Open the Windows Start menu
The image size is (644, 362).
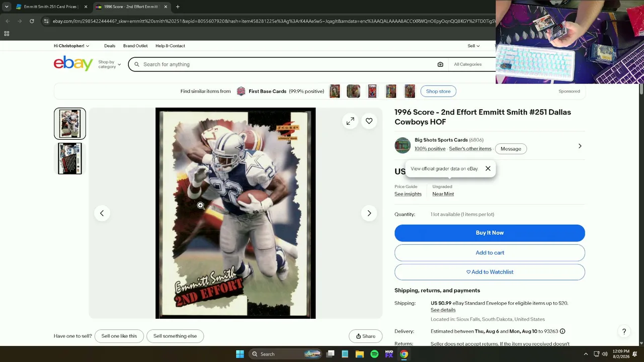pyautogui.click(x=240, y=354)
